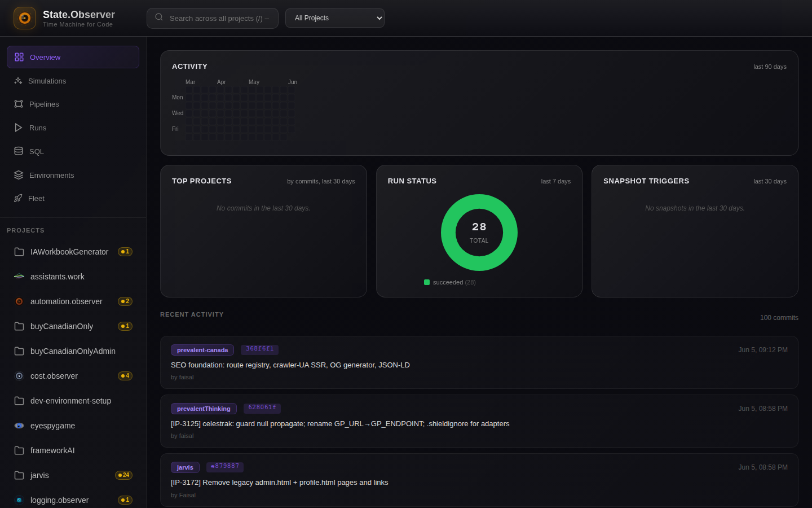Click the Simulations sparkle icon
Image resolution: width=812 pixels, height=508 pixels.
point(18,81)
